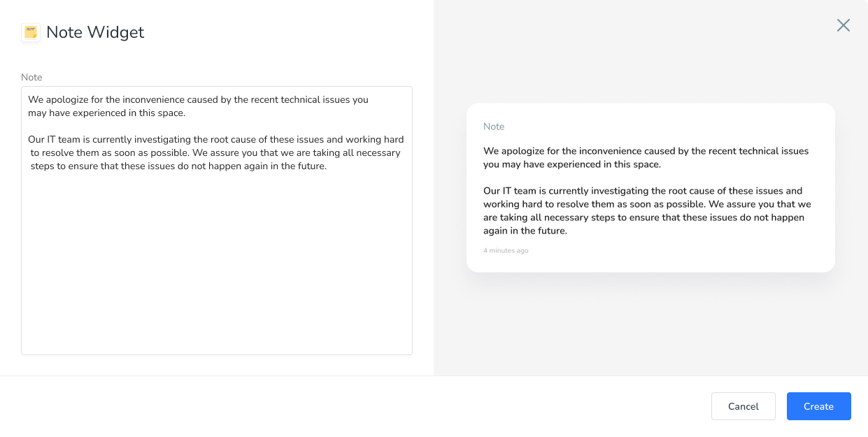Click the Note field label above the text box

tap(31, 77)
